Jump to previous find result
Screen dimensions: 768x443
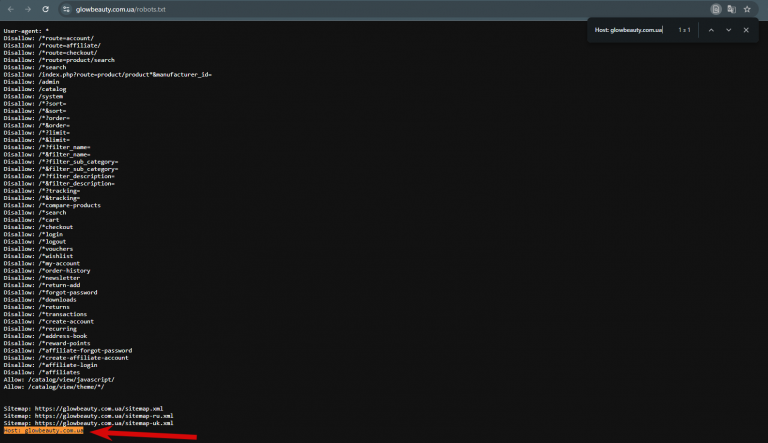[711, 30]
